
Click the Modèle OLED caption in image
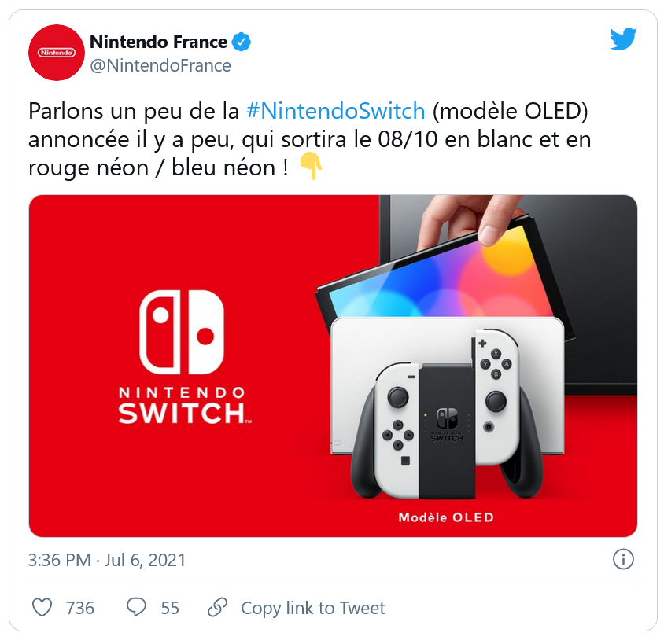click(x=446, y=517)
